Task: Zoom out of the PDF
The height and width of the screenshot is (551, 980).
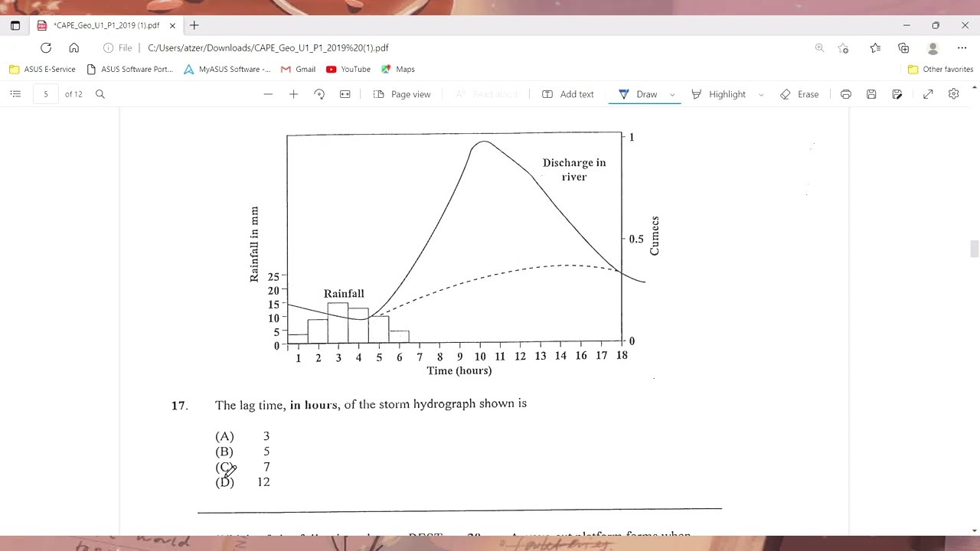Action: (x=268, y=94)
